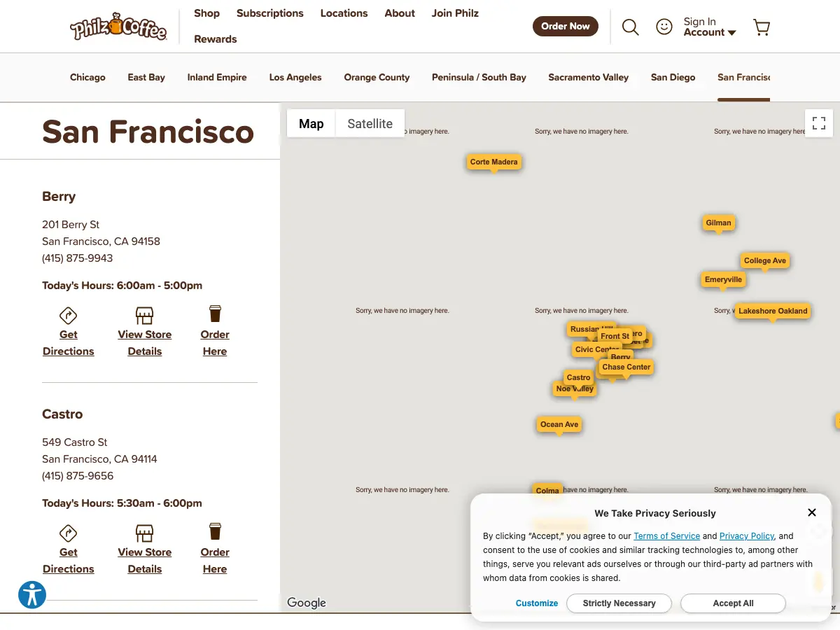Select the Noe Valley map marker
Screen dimensions: 840x630
[575, 388]
